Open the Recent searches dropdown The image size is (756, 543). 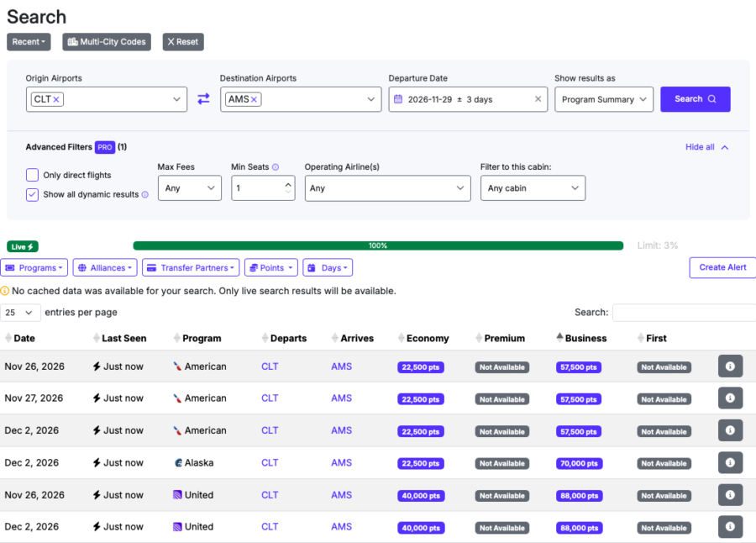(29, 42)
